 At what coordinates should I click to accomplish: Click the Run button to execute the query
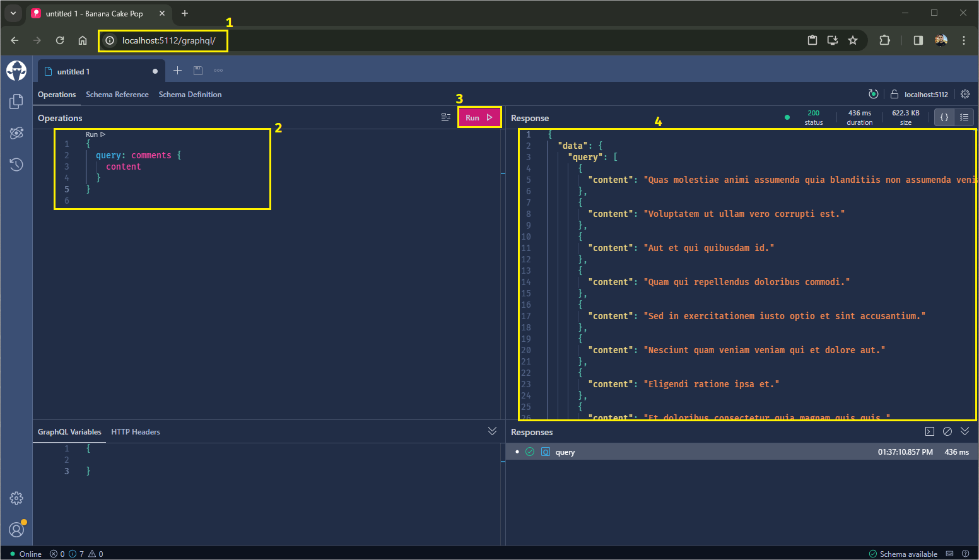pyautogui.click(x=479, y=117)
